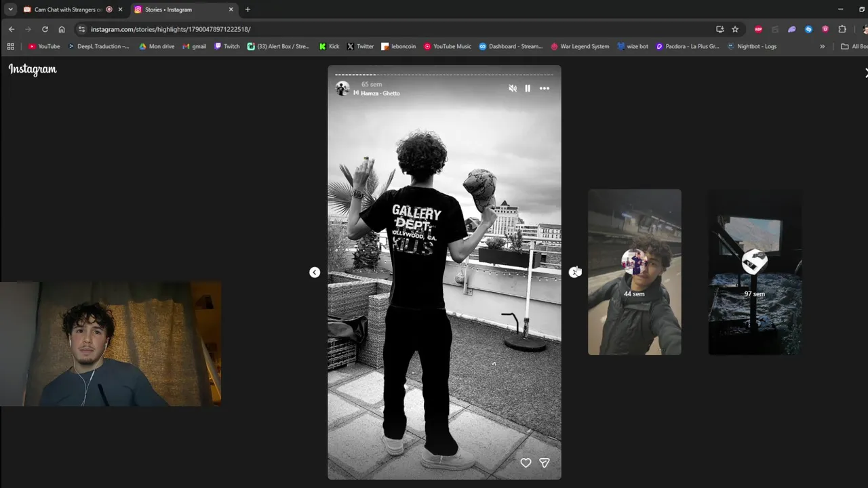Open the 44 sem highlight thumbnail
The width and height of the screenshot is (868, 488).
pyautogui.click(x=635, y=272)
